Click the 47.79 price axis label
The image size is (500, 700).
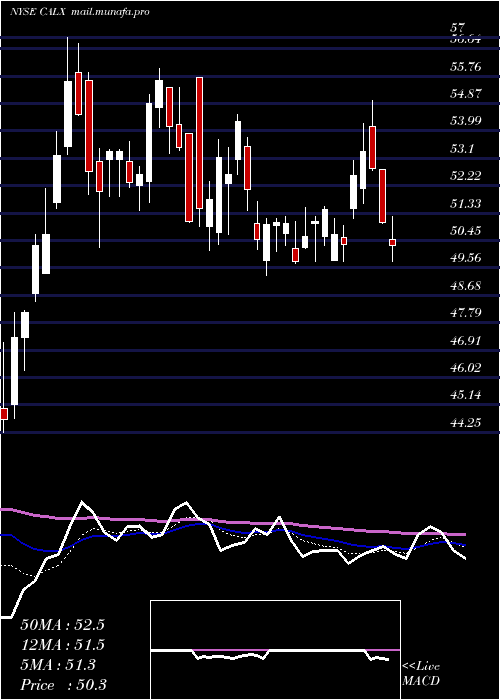466,312
